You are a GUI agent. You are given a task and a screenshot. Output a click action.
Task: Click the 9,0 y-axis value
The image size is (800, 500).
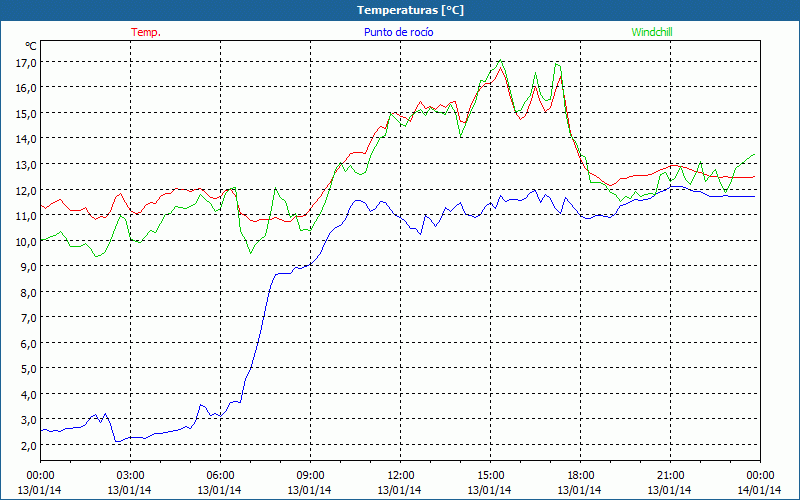[x=28, y=266]
